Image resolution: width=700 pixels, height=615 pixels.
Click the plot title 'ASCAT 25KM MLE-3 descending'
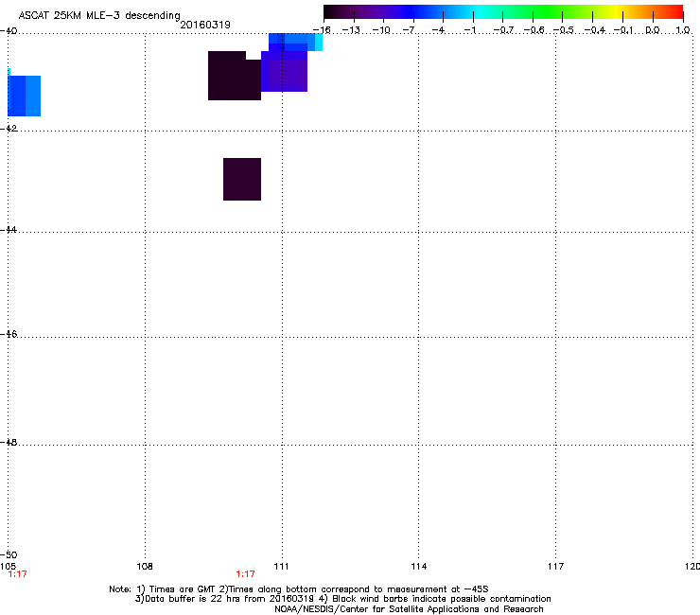[99, 15]
